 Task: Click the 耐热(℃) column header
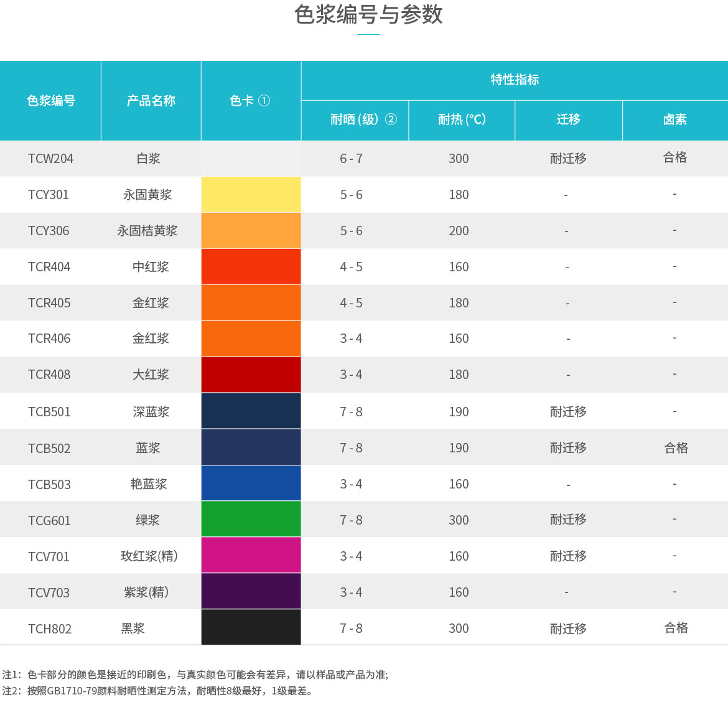pos(461,120)
